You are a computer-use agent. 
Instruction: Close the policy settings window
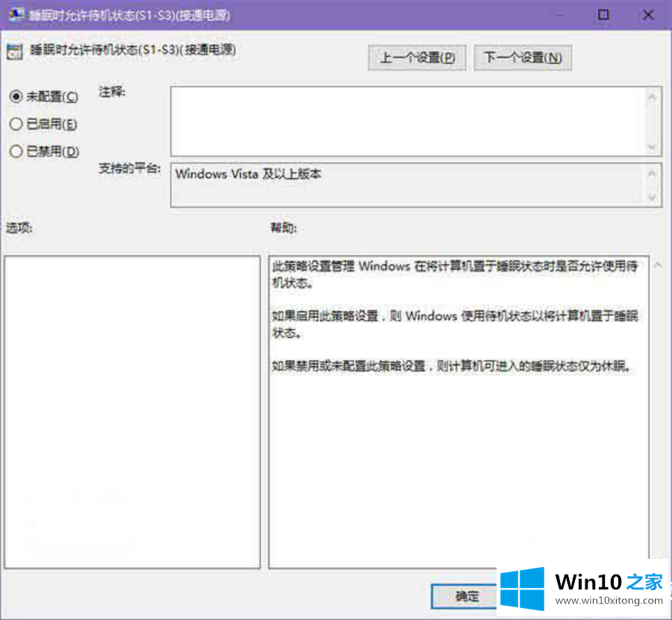(648, 15)
